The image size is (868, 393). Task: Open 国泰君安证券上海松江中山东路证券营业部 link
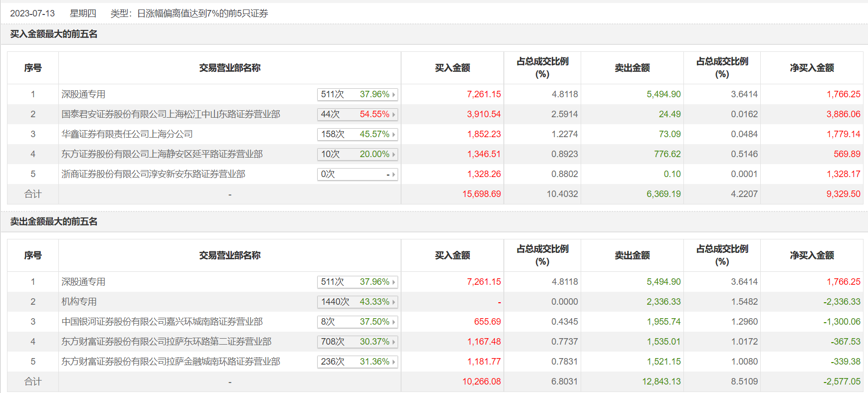point(171,114)
